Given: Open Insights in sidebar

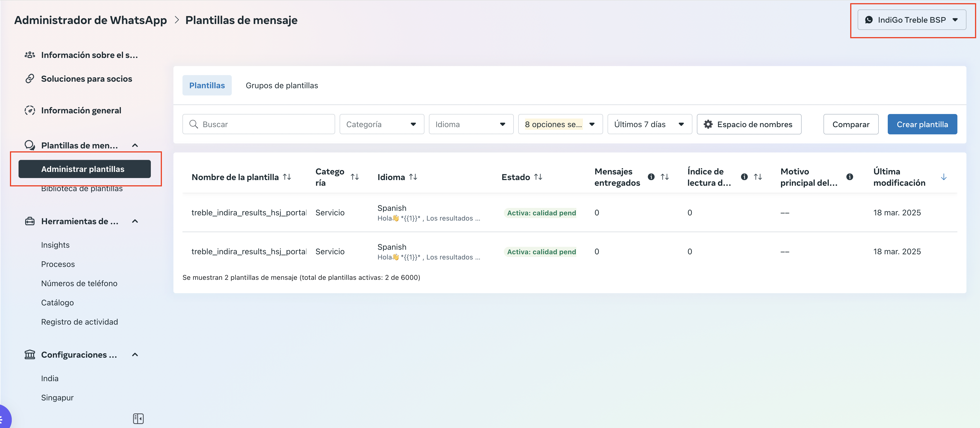Looking at the screenshot, I should [55, 245].
